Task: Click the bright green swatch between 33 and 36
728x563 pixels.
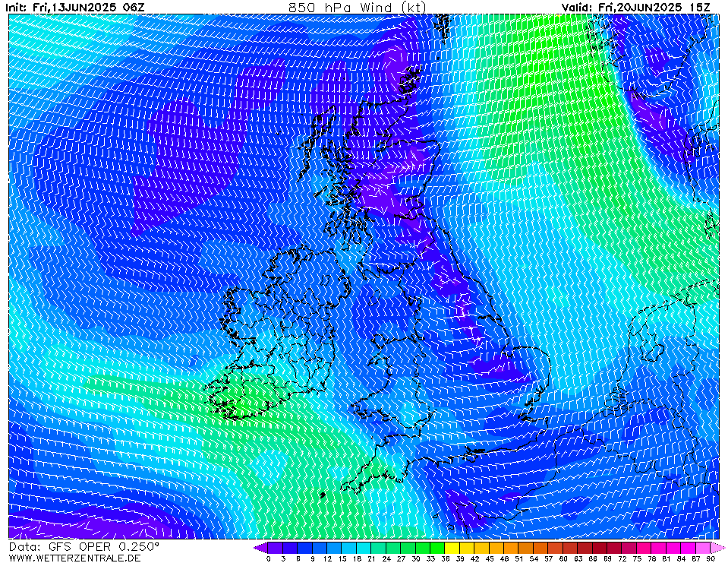Action: coord(437,548)
